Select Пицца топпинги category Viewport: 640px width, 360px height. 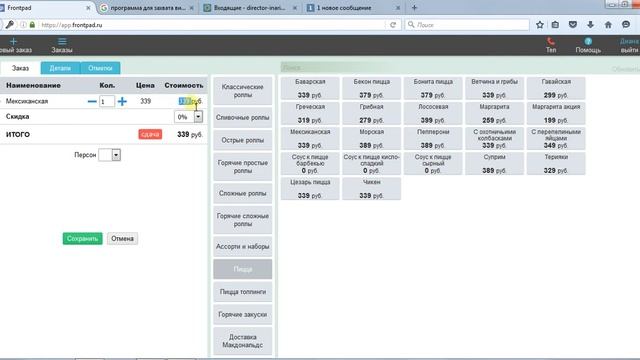tap(242, 292)
